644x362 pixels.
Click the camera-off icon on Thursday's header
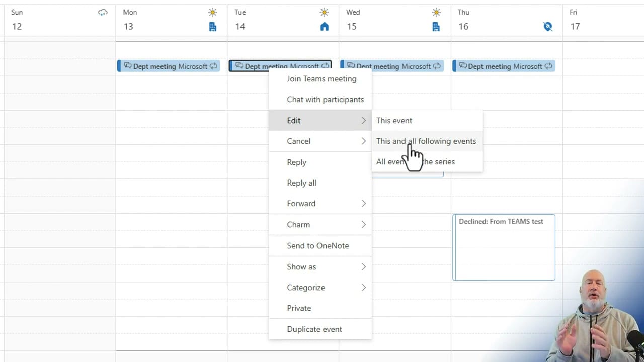[x=548, y=26]
